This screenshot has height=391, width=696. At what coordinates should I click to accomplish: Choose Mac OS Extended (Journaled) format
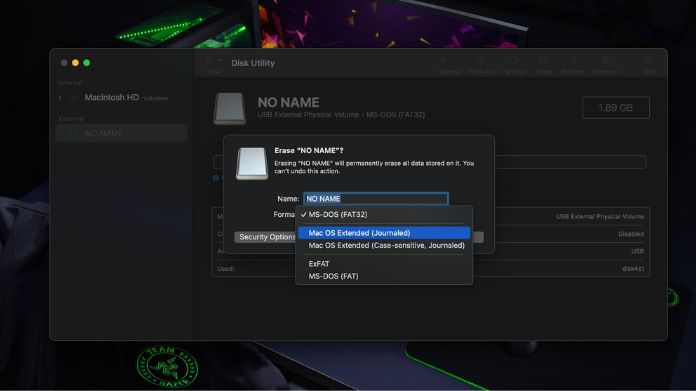(384, 233)
